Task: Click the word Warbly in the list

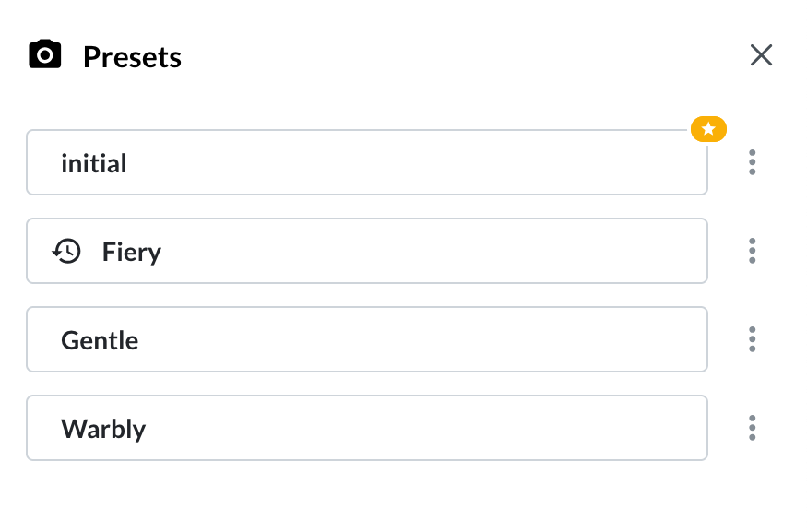Action: click(103, 429)
